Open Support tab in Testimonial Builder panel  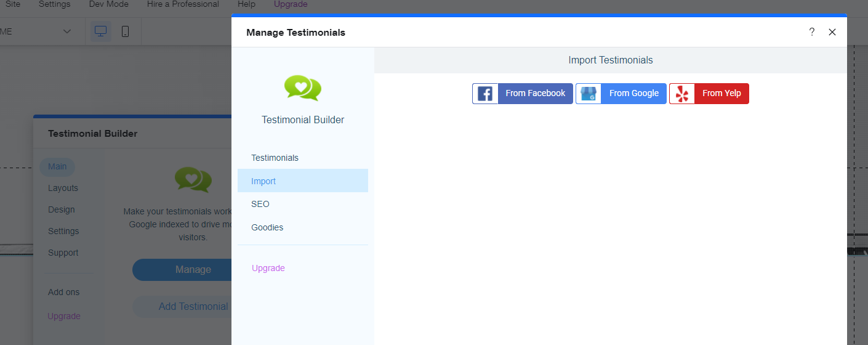pos(63,253)
